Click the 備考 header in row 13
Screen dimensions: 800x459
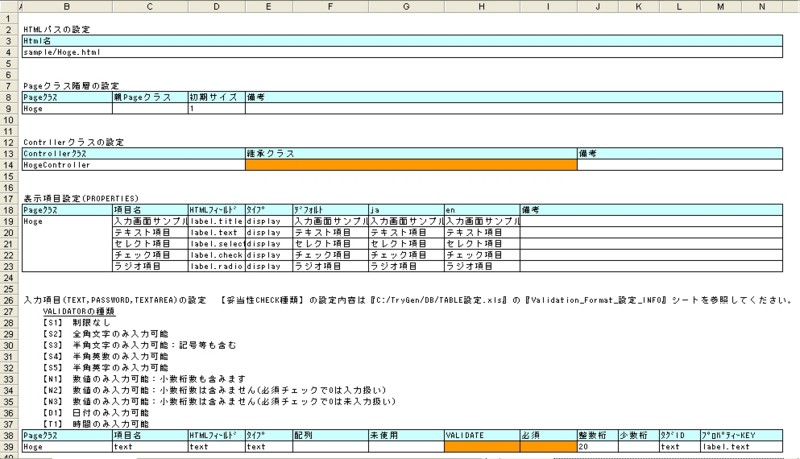click(680, 154)
